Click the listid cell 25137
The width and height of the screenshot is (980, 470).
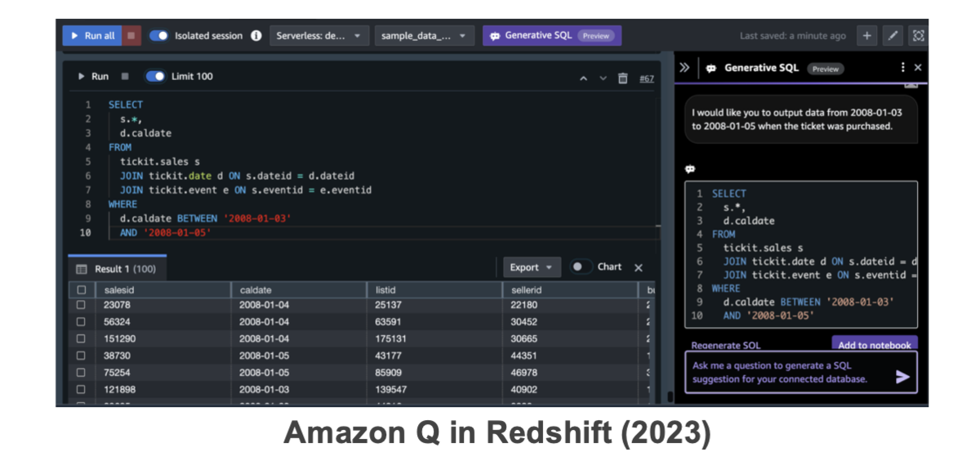pyautogui.click(x=390, y=305)
